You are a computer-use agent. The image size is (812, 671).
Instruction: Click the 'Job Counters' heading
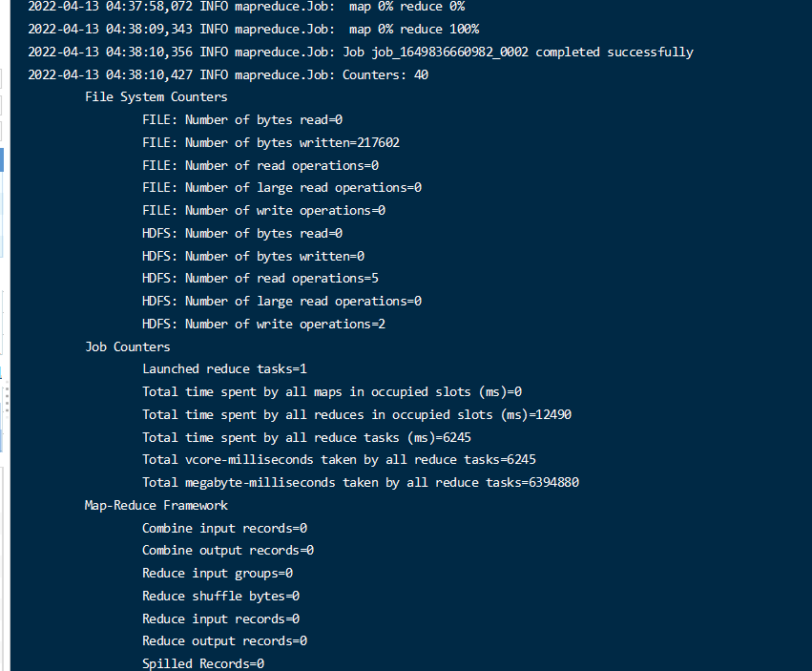127,346
